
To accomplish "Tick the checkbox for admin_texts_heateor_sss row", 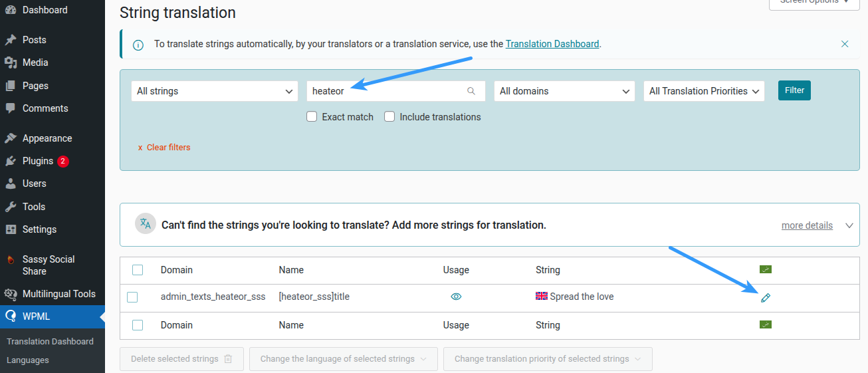I will coord(132,297).
